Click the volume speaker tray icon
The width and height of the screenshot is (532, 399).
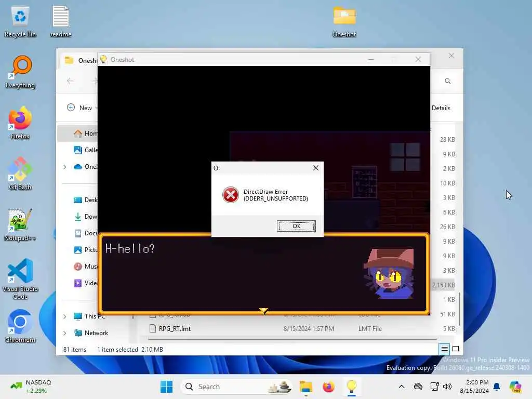click(447, 387)
